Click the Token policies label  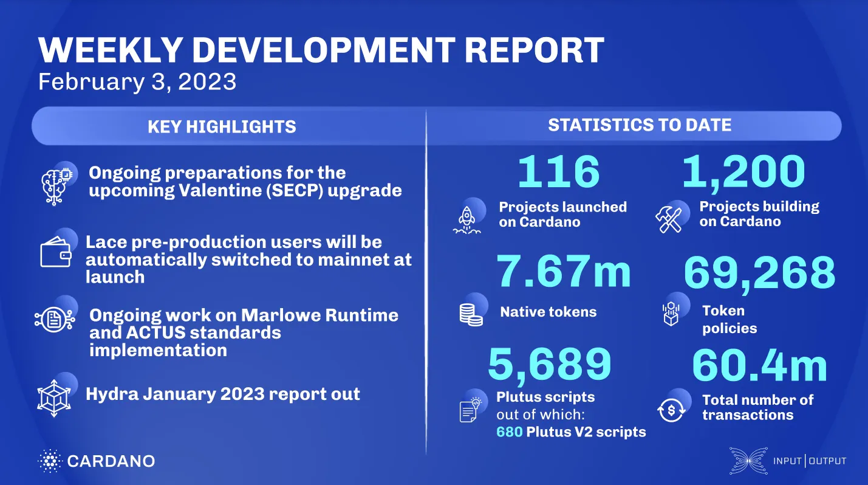[730, 320]
